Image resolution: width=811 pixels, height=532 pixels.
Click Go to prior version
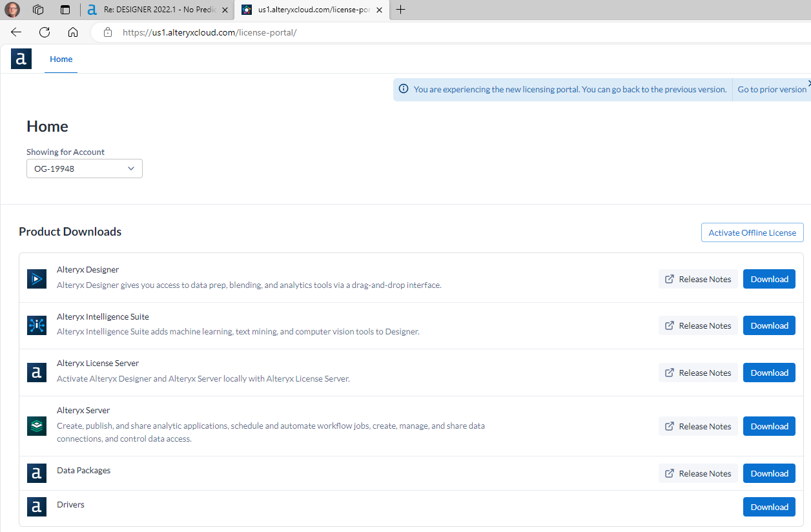pyautogui.click(x=772, y=89)
